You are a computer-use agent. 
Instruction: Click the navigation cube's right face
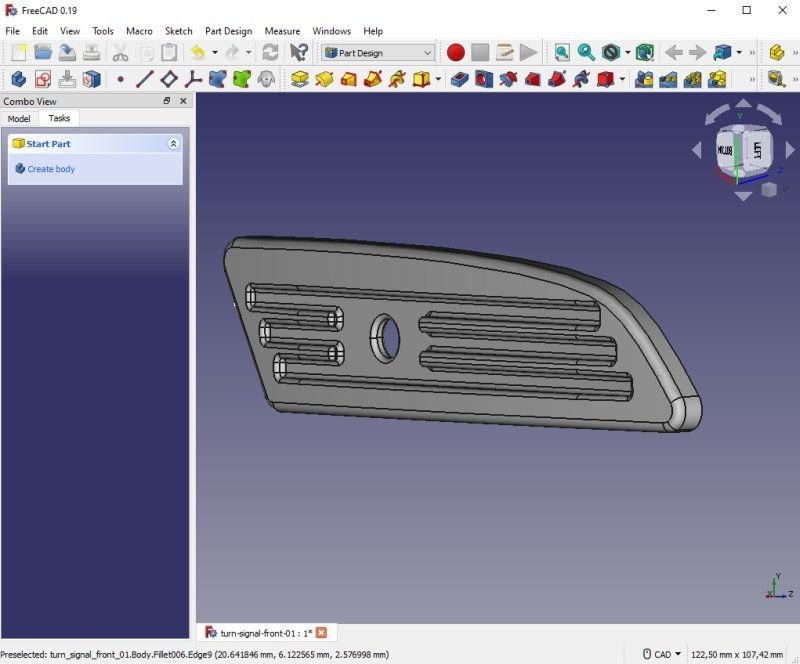point(757,151)
